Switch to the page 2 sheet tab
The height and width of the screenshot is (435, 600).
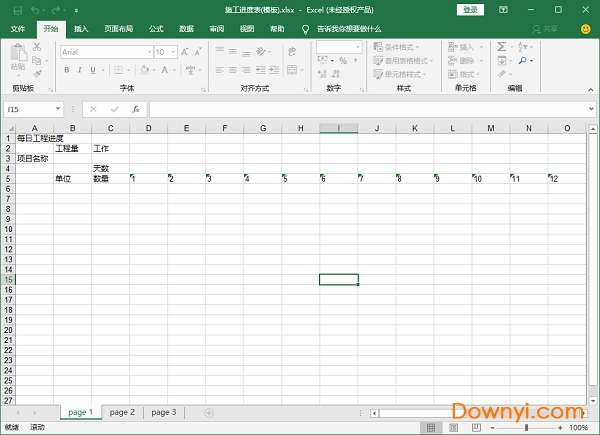(x=122, y=412)
